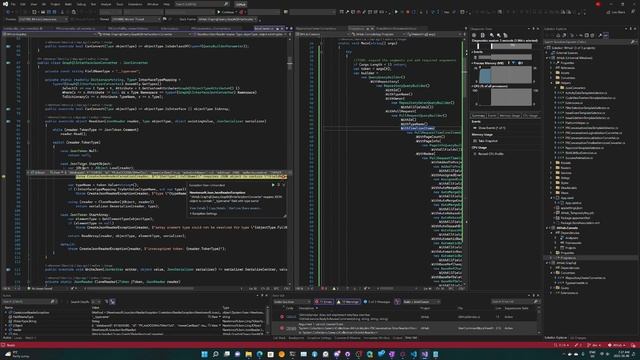
Task: Expand Exception Settings in exception popup
Action: tap(204, 213)
